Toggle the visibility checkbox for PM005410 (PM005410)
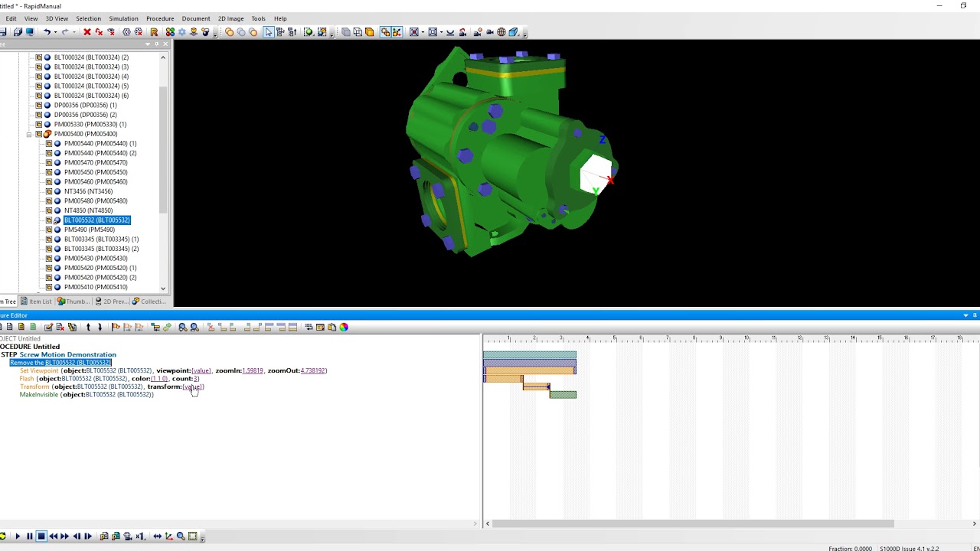Viewport: 980px width, 551px height. pos(49,287)
